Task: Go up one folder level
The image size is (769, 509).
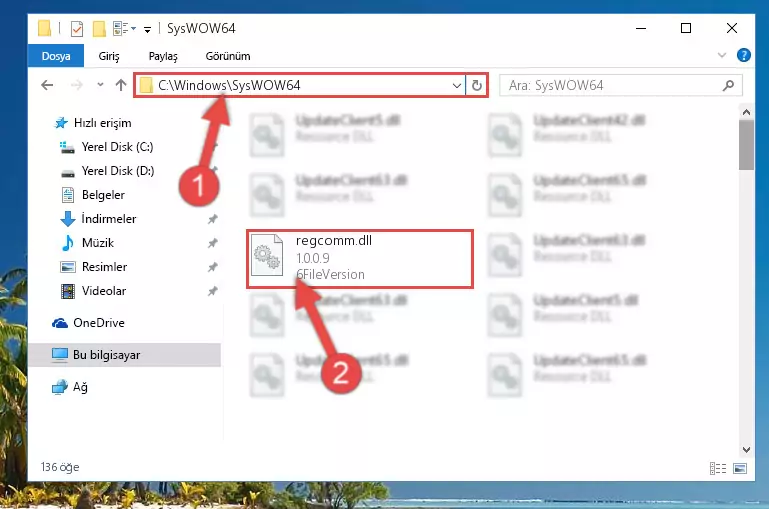Action: click(121, 85)
